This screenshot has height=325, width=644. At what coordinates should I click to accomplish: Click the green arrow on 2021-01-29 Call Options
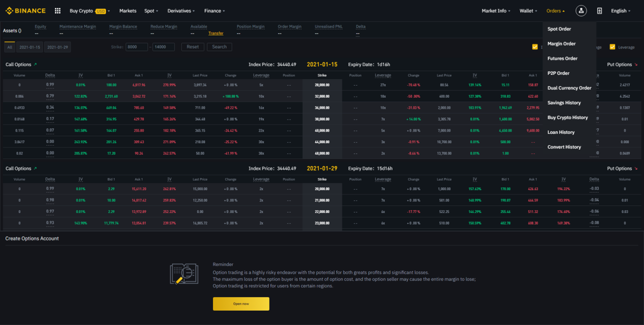coord(35,168)
